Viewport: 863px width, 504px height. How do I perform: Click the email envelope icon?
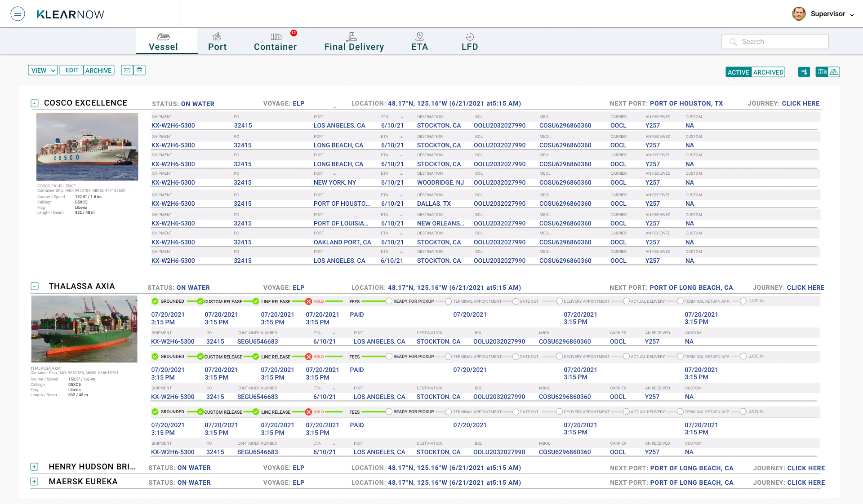pos(127,70)
